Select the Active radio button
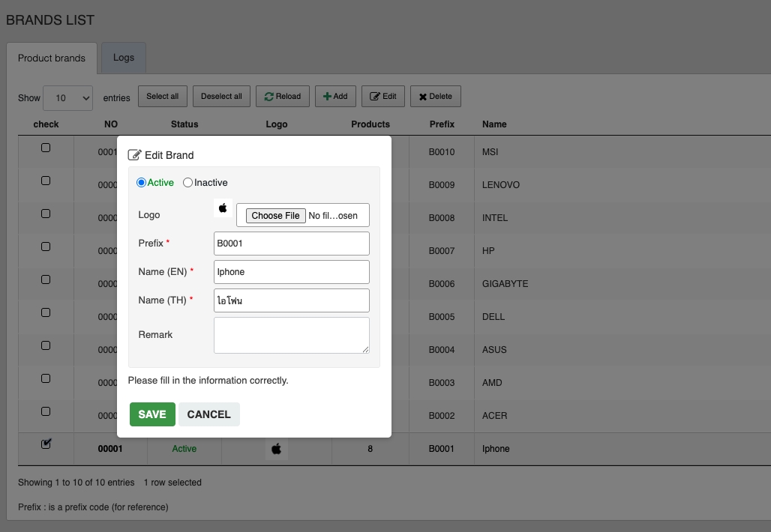 (141, 182)
